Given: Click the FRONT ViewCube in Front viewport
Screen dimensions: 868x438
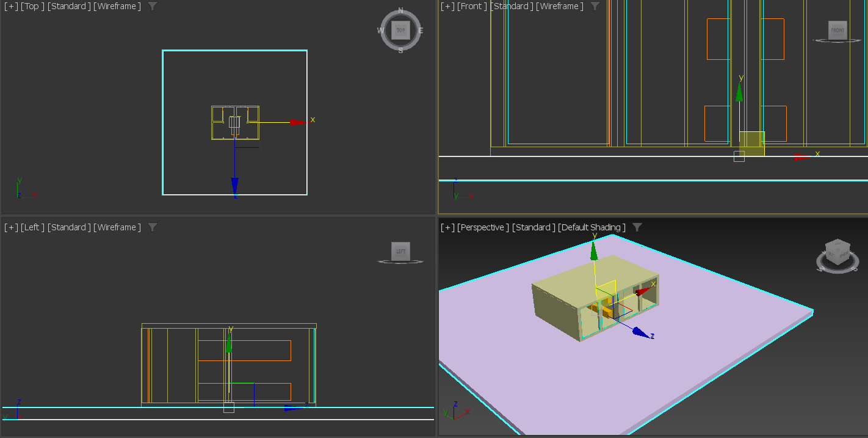Looking at the screenshot, I should tap(837, 30).
